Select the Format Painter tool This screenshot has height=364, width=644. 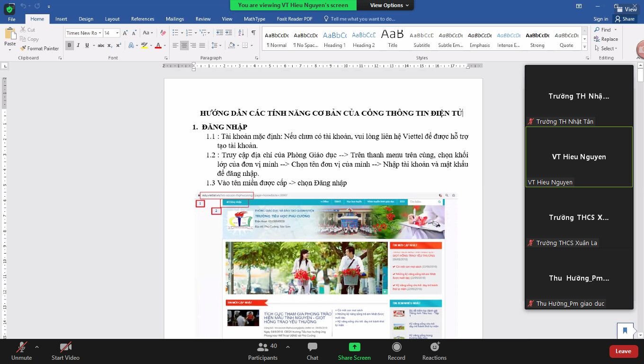point(39,48)
